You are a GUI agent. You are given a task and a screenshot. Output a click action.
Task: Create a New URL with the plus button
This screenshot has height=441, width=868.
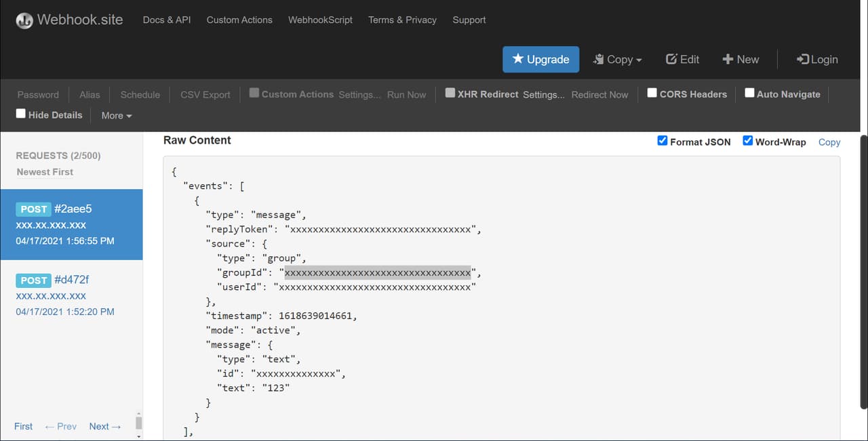[x=741, y=60]
